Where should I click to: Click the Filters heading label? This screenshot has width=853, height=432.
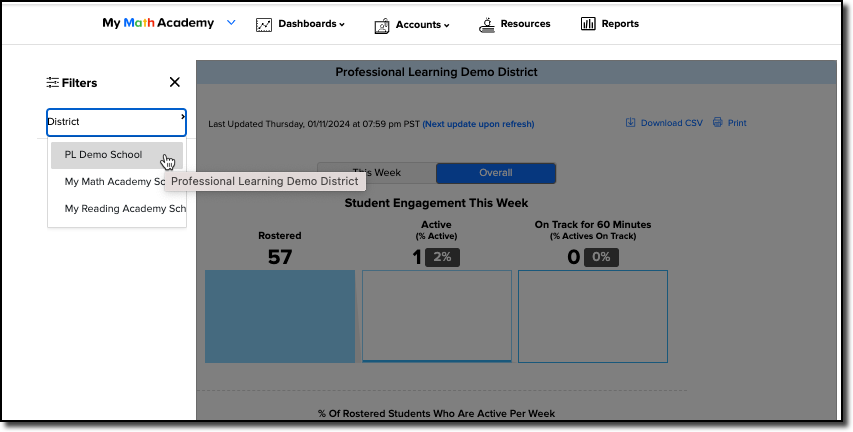point(79,83)
